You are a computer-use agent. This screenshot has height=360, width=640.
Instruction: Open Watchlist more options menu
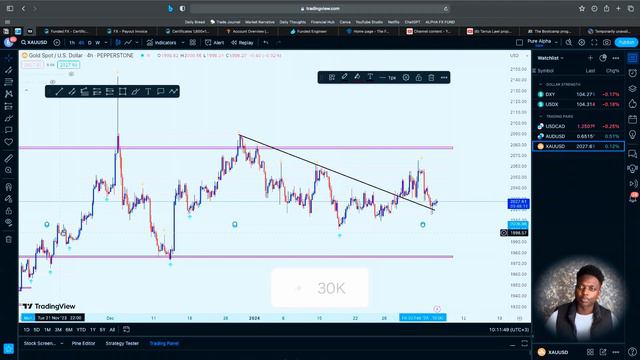coord(616,58)
